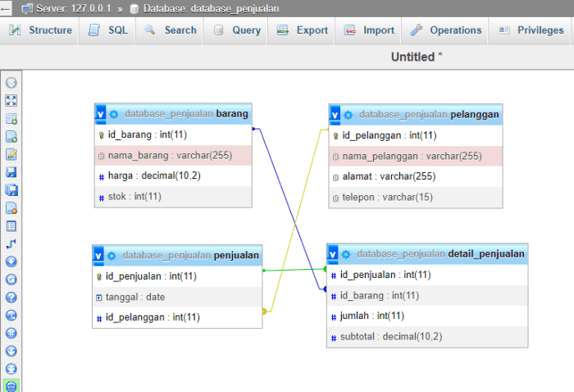Open the SQL tab
The height and width of the screenshot is (392, 574).
point(107,30)
